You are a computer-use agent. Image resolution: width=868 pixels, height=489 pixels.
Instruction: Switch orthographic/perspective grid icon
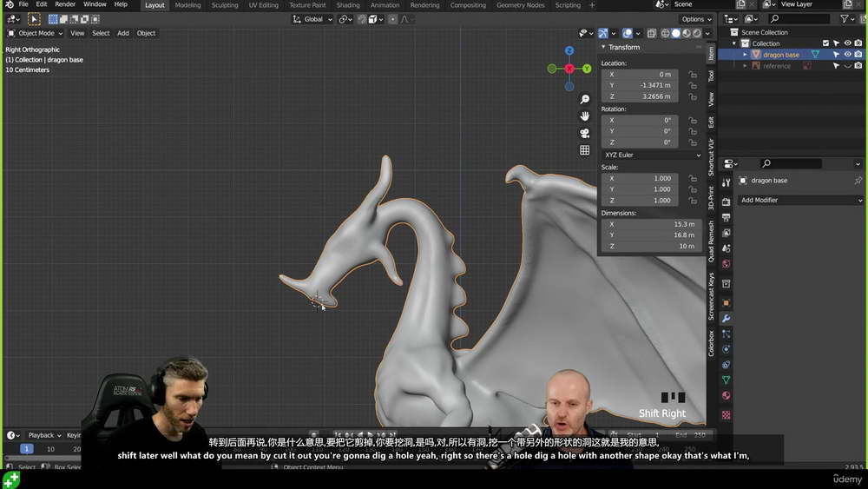(584, 150)
